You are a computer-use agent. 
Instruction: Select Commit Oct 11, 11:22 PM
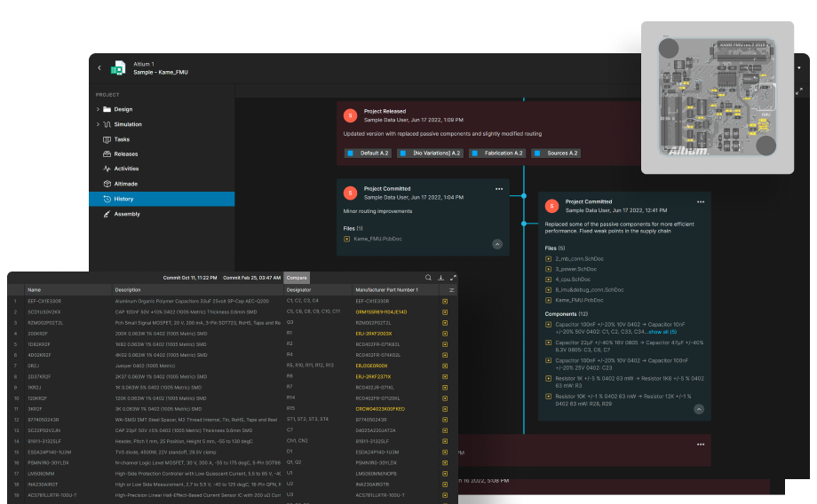tap(190, 278)
